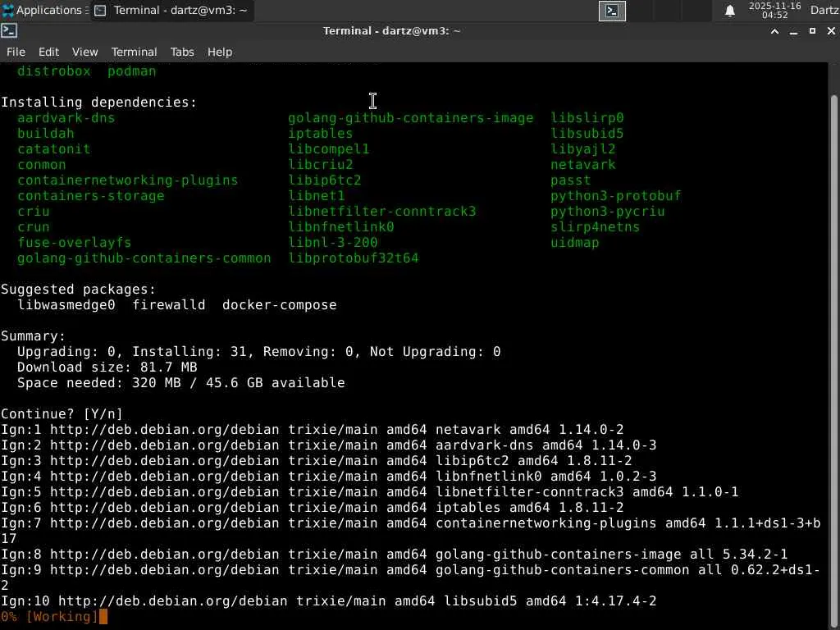Click the notification bell icon
Screen dimensions: 840x630
pyautogui.click(x=729, y=11)
